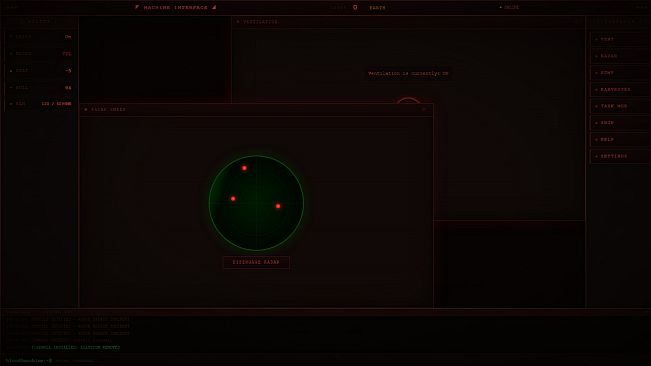The image size is (651, 366).
Task: Open the Ship entry in right sidebar
Action: (620, 123)
